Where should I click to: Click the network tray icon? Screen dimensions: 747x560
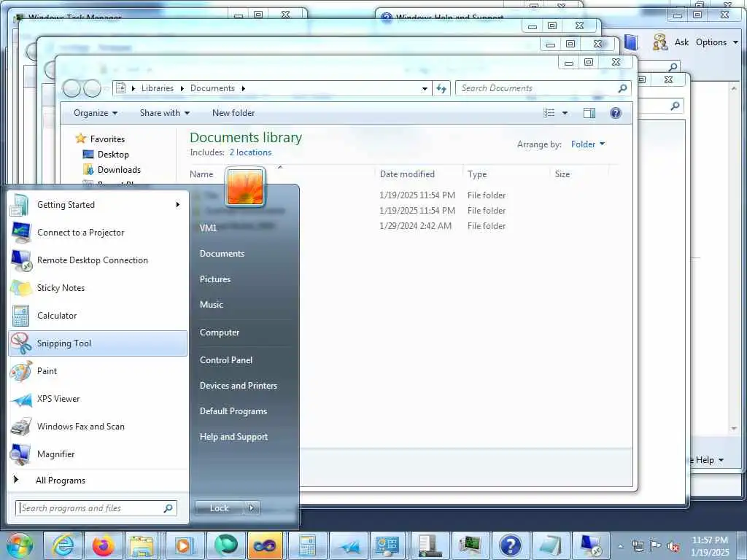click(638, 546)
